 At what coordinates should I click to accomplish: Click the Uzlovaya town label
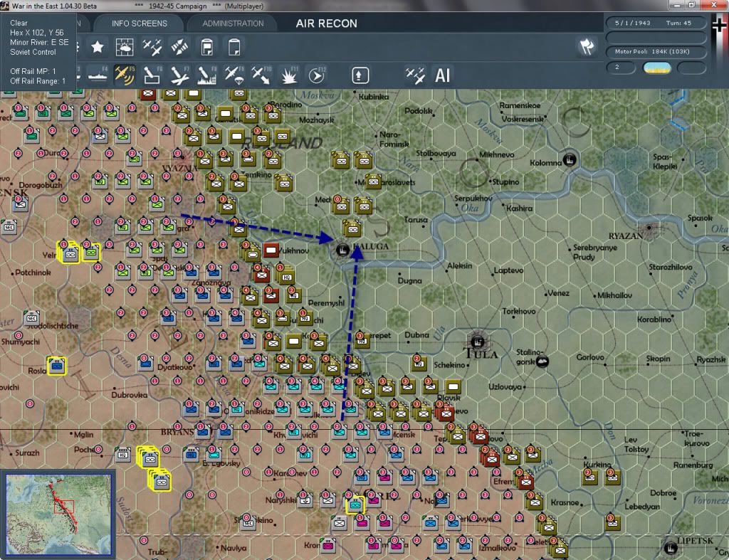[x=505, y=386]
